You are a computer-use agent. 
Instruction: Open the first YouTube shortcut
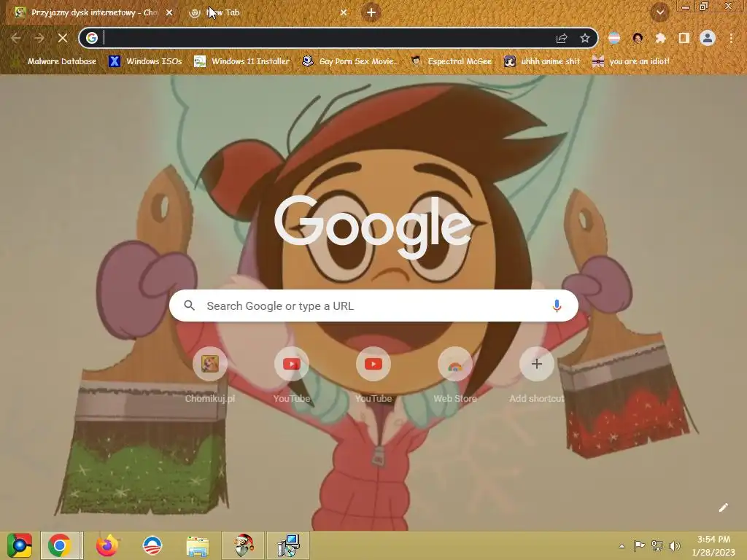tap(292, 376)
